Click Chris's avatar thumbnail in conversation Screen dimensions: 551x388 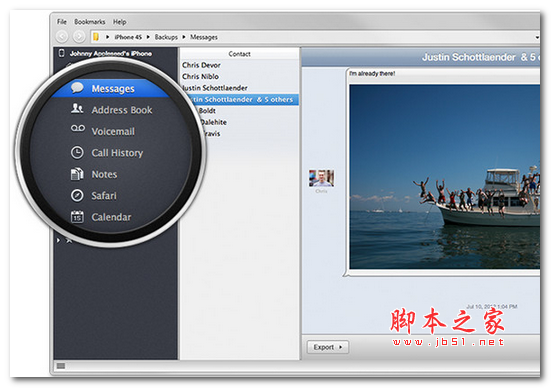click(x=321, y=178)
